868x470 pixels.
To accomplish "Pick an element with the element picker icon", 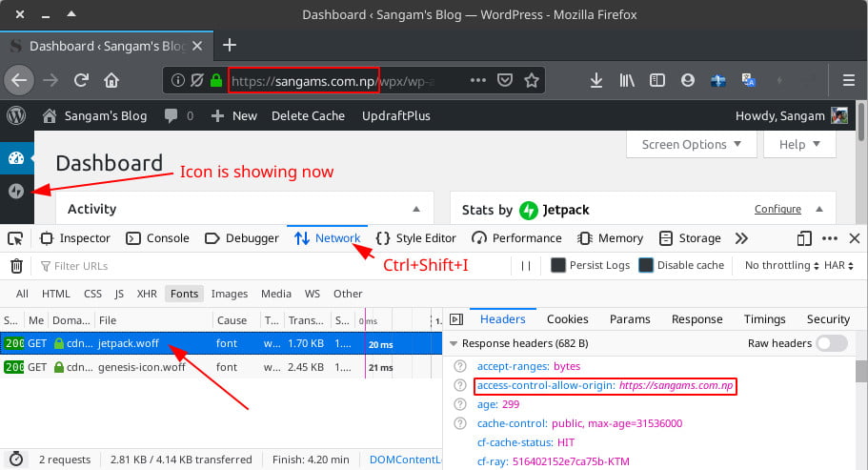I will pos(15,238).
